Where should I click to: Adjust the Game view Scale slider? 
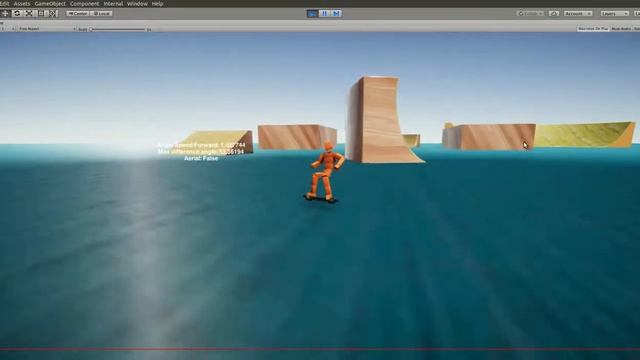pos(118,29)
